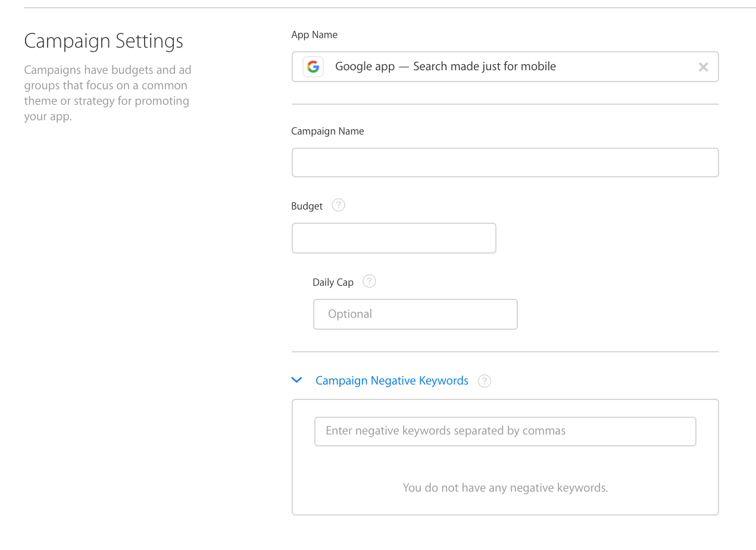
Task: Show help for Campaign Negative Keywords
Action: [485, 381]
